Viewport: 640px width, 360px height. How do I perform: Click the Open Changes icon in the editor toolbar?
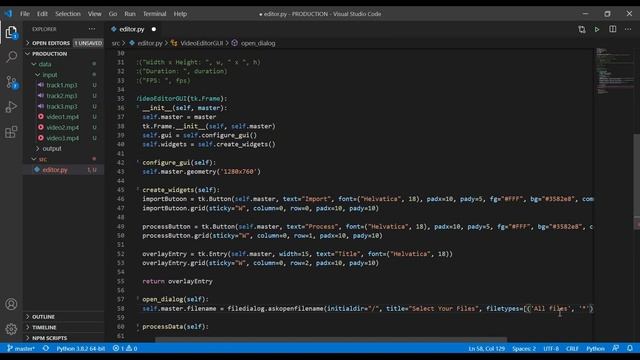582,29
